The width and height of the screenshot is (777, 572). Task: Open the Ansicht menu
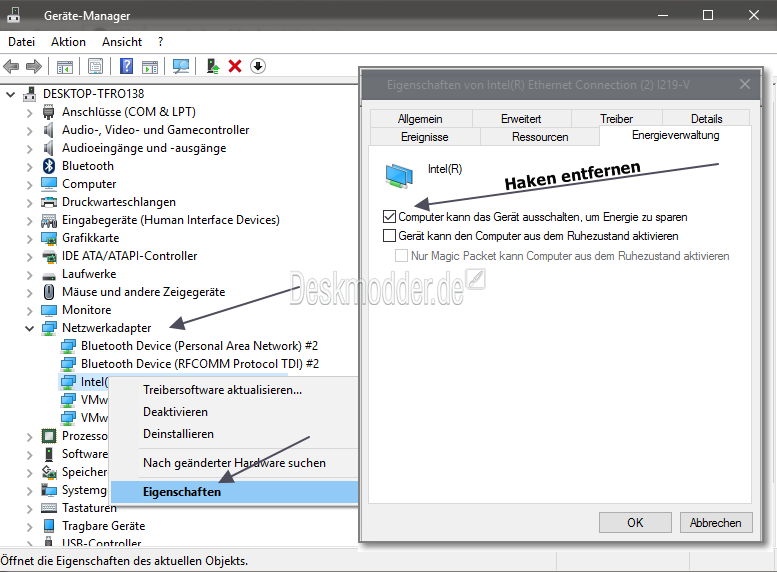coord(122,42)
